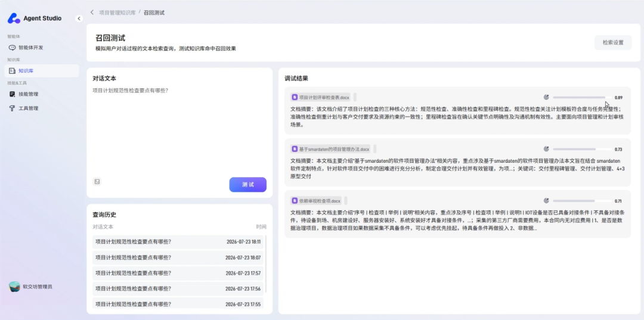Click the score icon beside 0.71
Image resolution: width=644 pixels, height=320 pixels.
(x=546, y=201)
